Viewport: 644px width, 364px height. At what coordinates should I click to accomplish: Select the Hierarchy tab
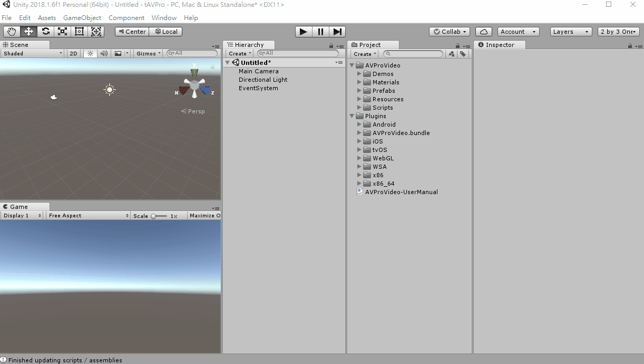(x=249, y=45)
